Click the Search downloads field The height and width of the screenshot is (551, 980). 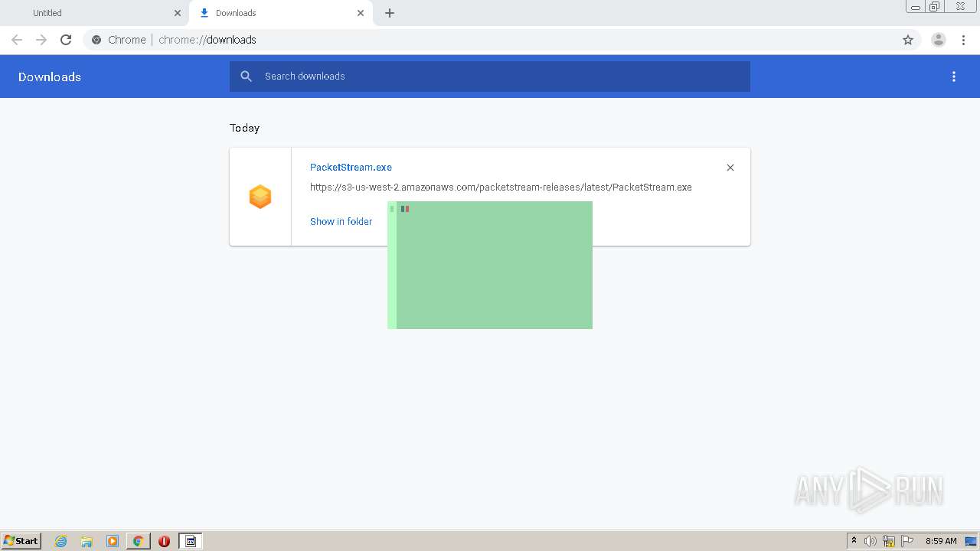[490, 77]
